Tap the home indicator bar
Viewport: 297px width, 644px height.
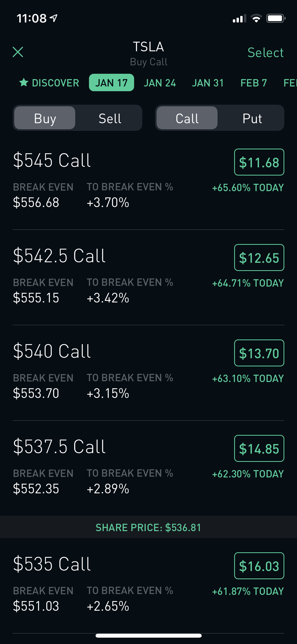pos(148,636)
